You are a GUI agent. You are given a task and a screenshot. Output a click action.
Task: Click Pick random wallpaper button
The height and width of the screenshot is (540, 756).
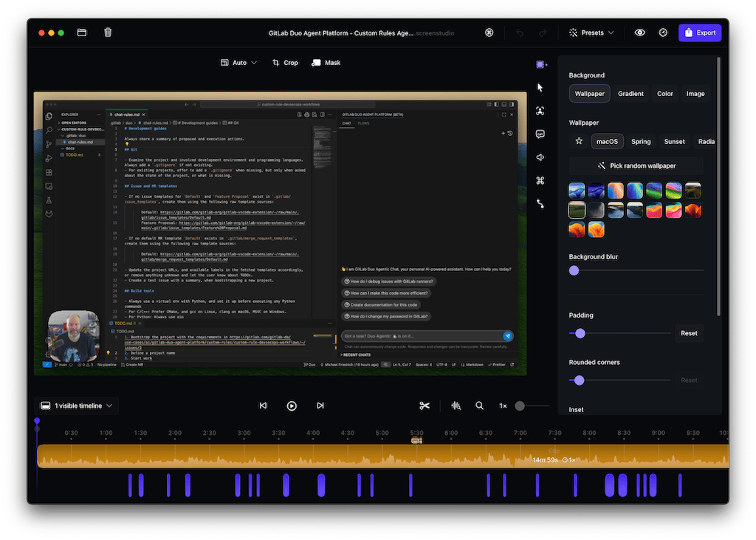pyautogui.click(x=636, y=165)
